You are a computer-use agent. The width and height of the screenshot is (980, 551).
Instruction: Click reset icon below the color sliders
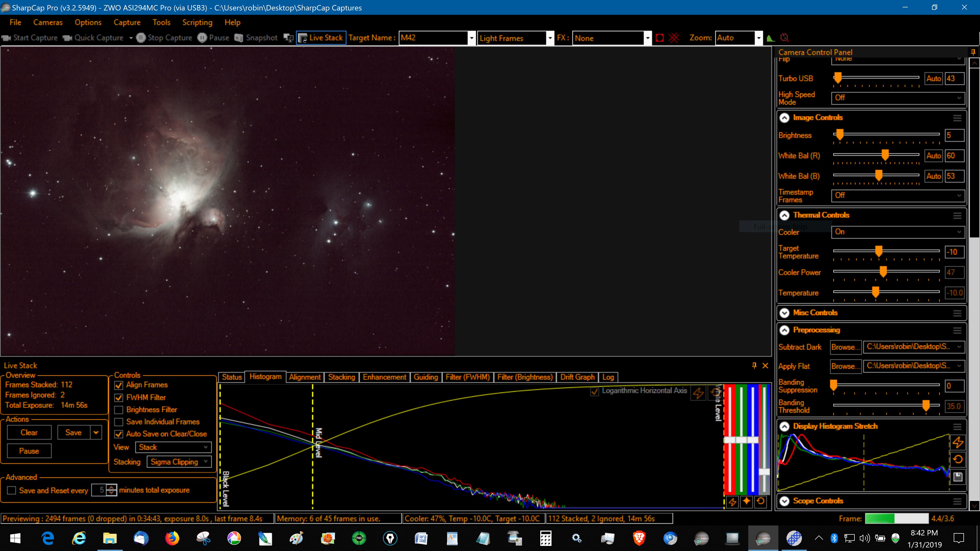point(761,502)
